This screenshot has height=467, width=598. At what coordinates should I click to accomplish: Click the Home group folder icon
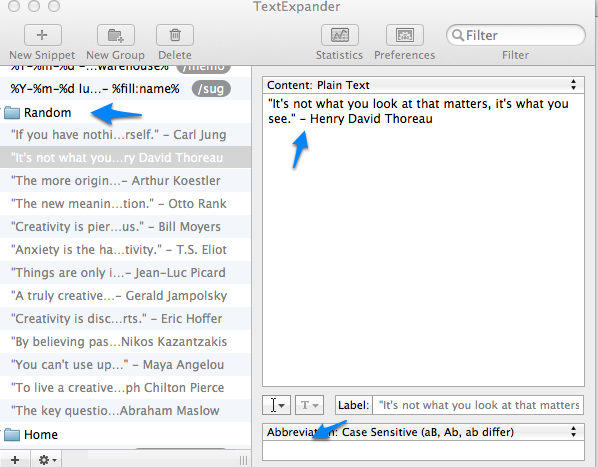pos(12,435)
